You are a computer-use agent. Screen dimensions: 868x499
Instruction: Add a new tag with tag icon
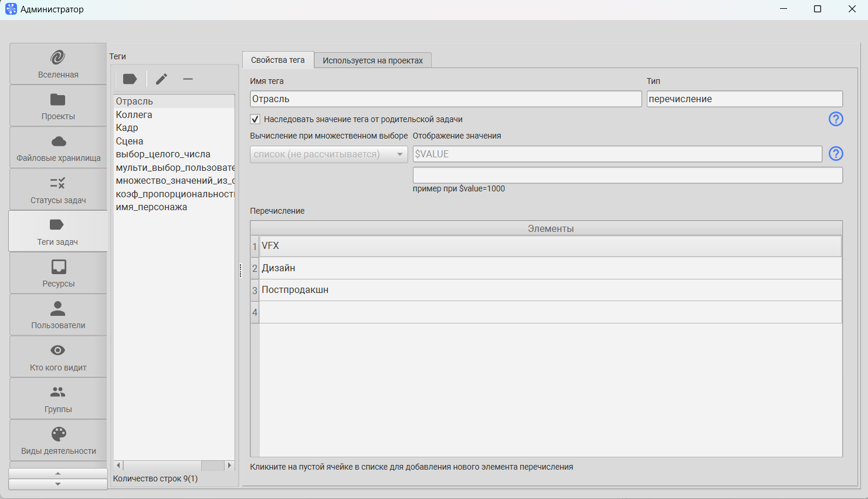click(130, 79)
